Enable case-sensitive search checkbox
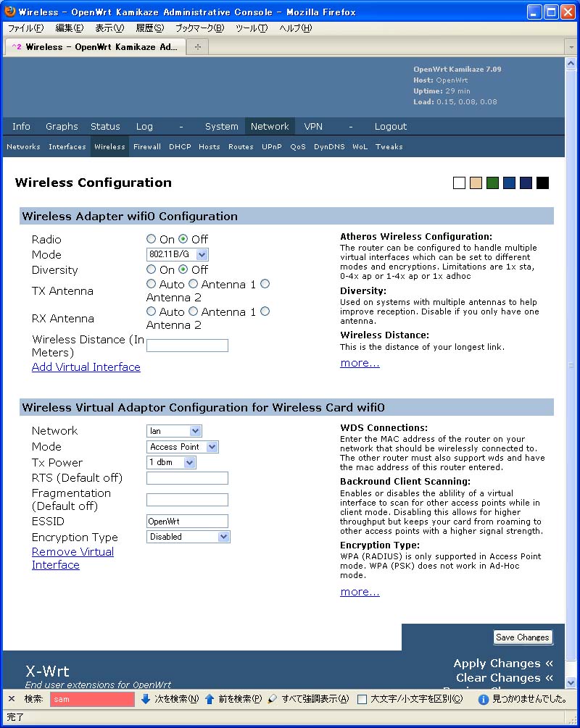580x728 pixels. point(362,699)
